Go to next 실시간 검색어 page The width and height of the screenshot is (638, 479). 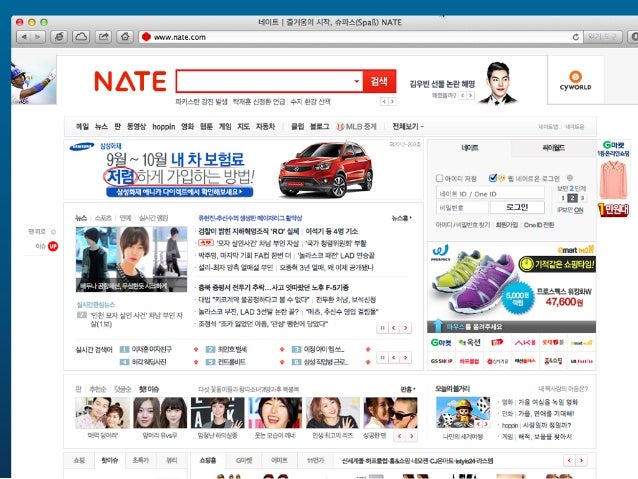[406, 357]
